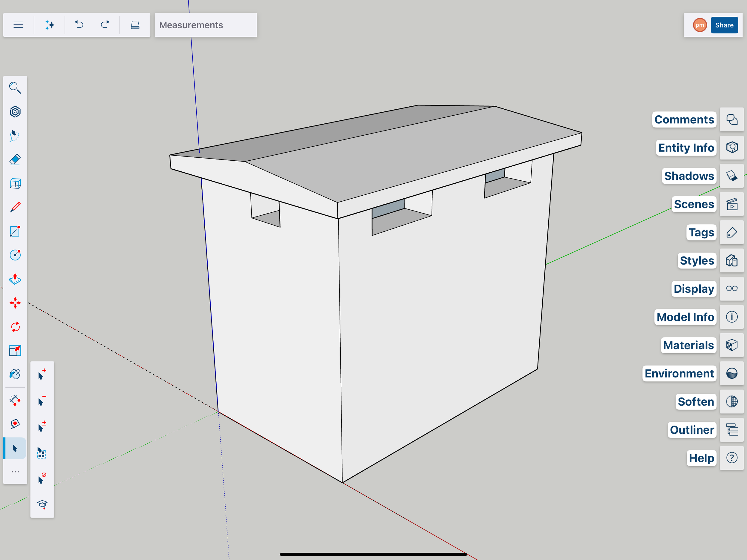Select the Move tool
This screenshot has width=747, height=560.
pyautogui.click(x=15, y=303)
